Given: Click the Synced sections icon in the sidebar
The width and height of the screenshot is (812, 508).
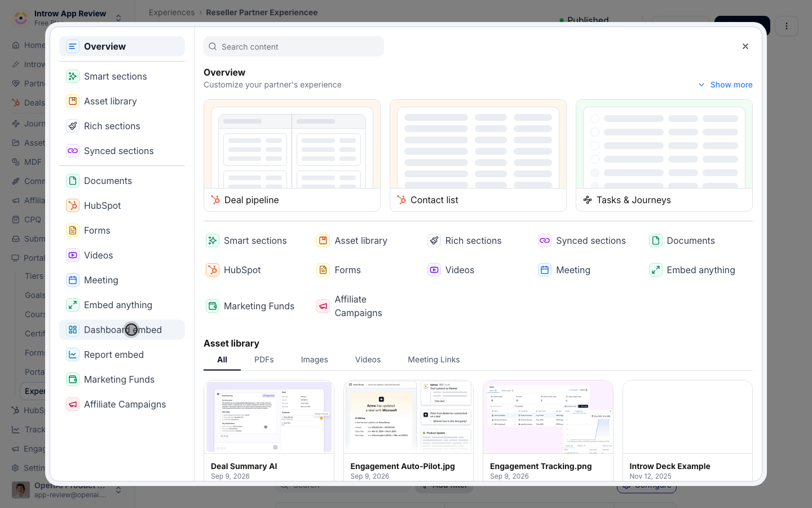Looking at the screenshot, I should pyautogui.click(x=73, y=151).
